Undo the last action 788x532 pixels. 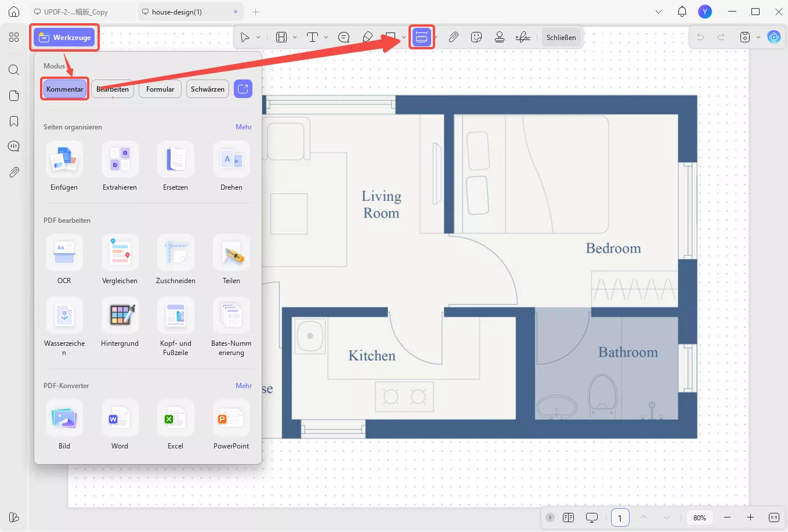tap(700, 38)
